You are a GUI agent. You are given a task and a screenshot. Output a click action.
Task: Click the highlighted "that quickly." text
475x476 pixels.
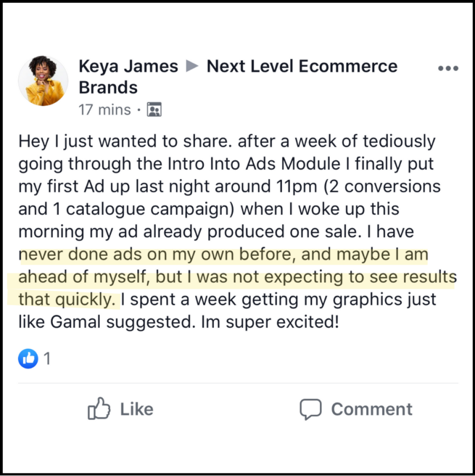[67, 300]
